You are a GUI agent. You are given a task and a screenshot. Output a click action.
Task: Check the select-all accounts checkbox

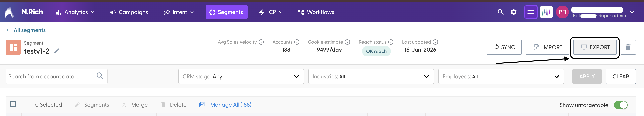tap(13, 104)
